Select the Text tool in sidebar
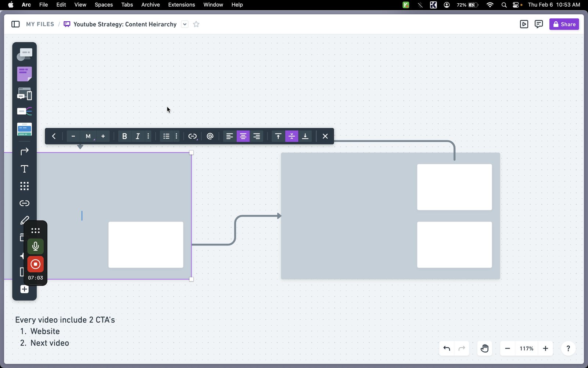This screenshot has width=588, height=368. [24, 169]
